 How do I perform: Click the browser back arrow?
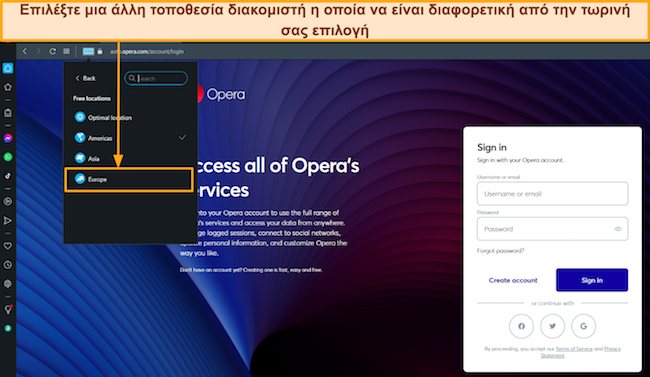(x=25, y=51)
